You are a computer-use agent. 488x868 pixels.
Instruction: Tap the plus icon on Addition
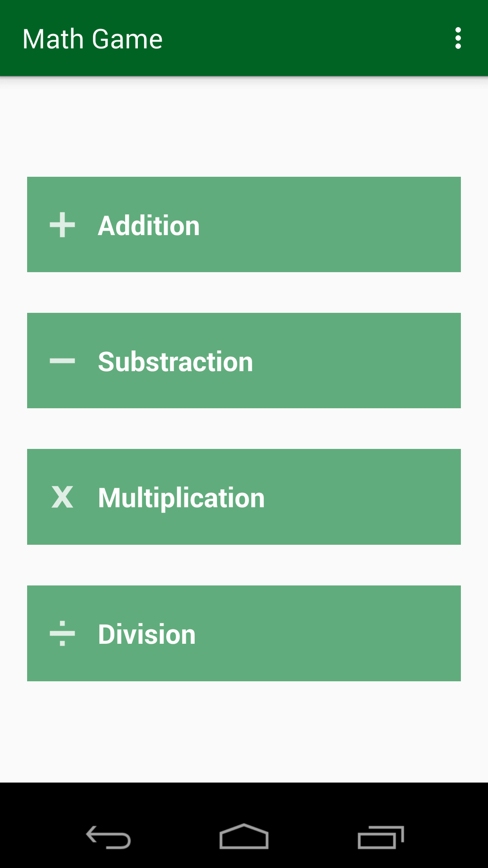coord(62,225)
